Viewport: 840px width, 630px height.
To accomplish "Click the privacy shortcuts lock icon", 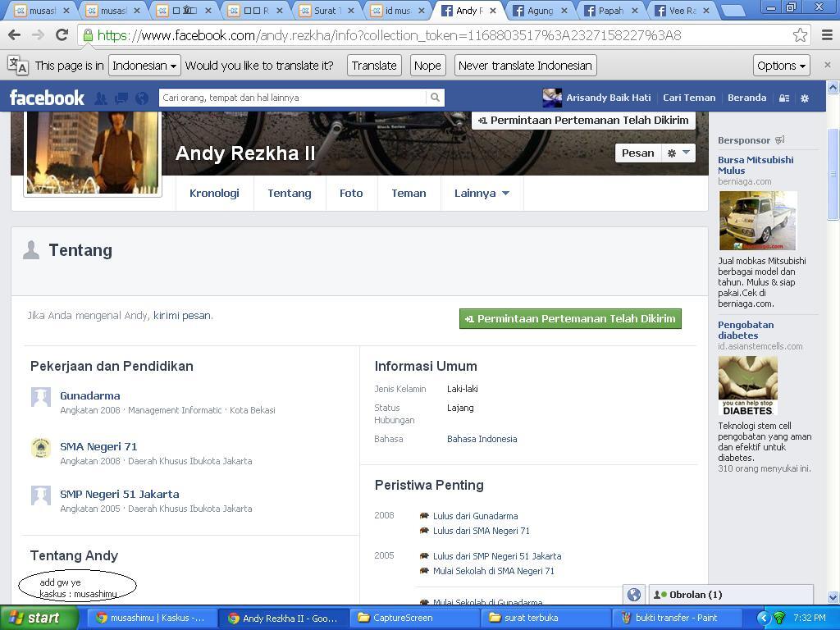I will click(784, 98).
